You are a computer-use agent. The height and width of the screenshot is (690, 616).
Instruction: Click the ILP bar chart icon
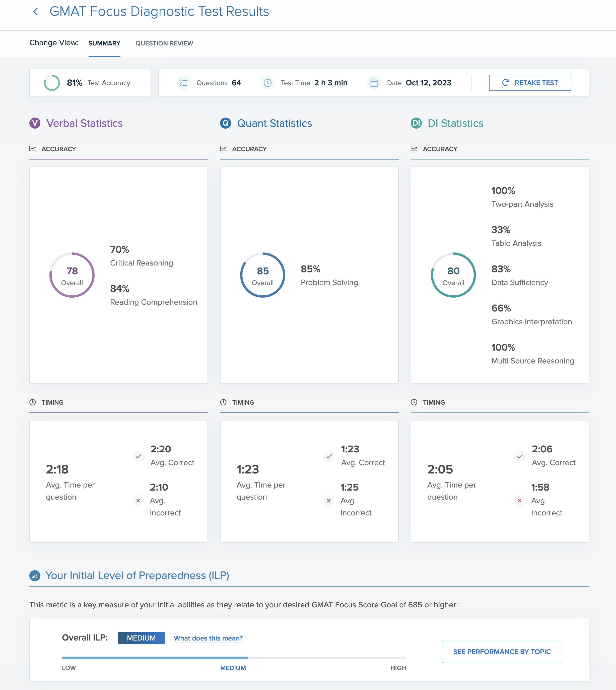35,575
